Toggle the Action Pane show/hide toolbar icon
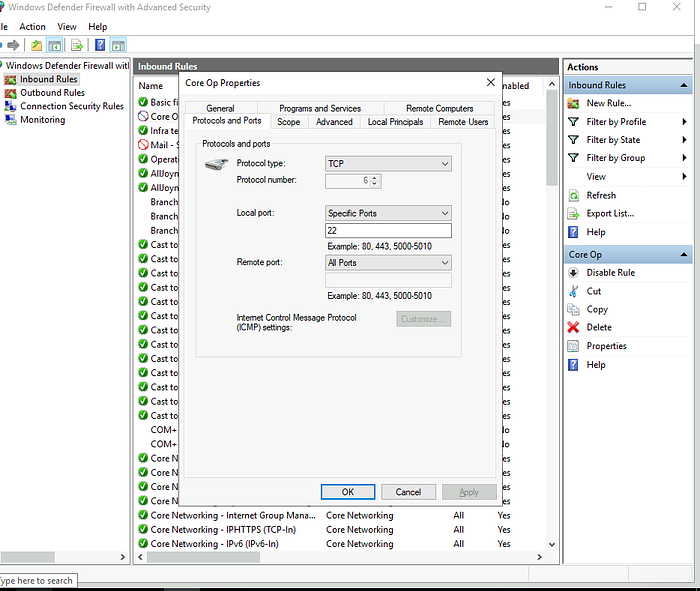 pyautogui.click(x=118, y=45)
